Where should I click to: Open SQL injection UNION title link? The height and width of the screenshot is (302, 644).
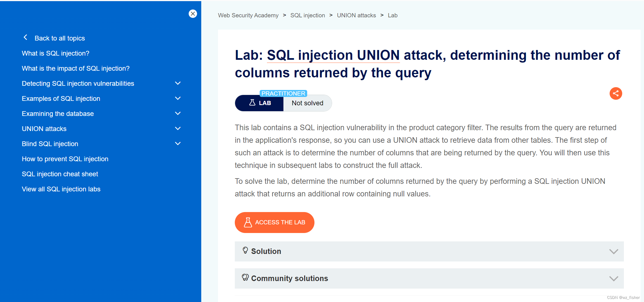[x=333, y=55]
